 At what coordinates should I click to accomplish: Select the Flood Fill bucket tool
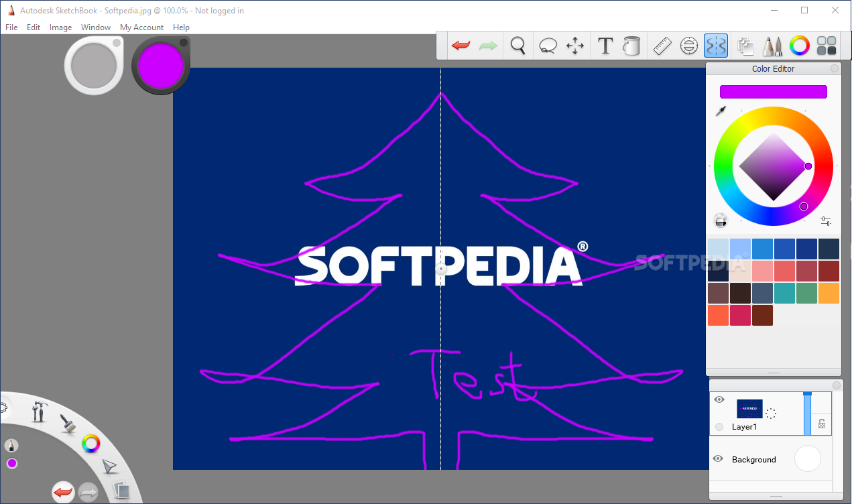(x=631, y=46)
